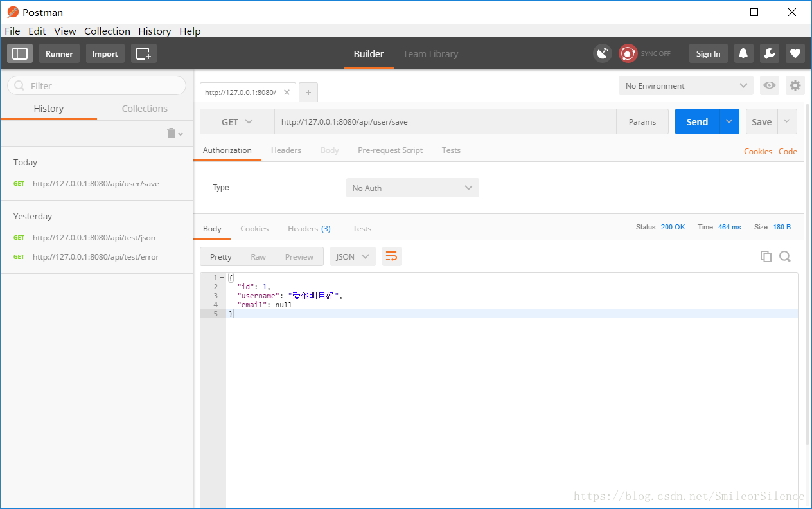Click the Params button
This screenshot has width=812, height=509.
(x=642, y=121)
